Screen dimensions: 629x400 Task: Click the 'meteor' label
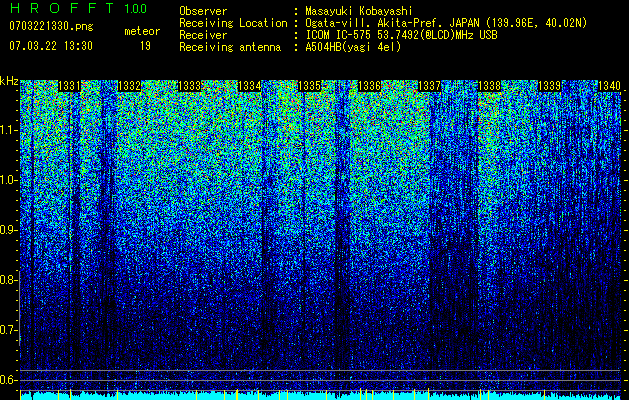coord(142,31)
